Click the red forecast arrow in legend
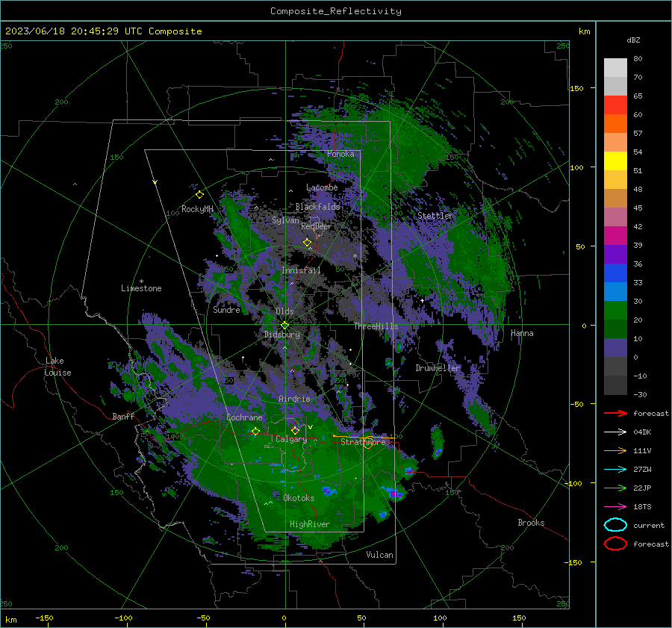Viewport: 672px width, 628px height. click(x=615, y=413)
